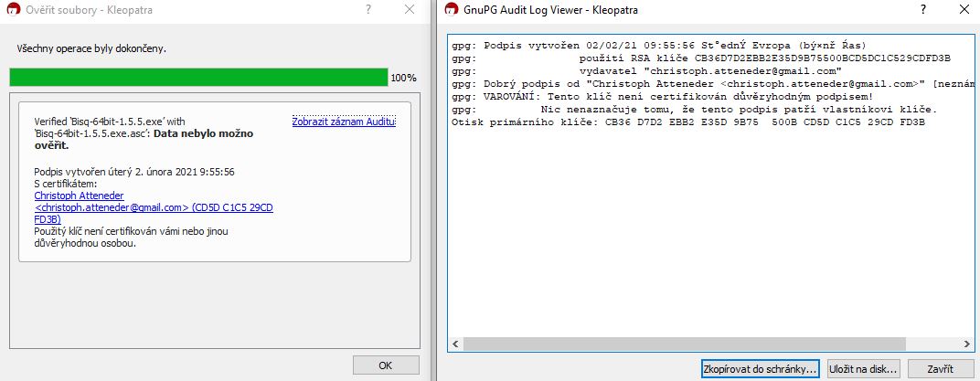The image size is (980, 381).
Task: Close the Ověřit soubory dialog window
Action: coord(410,10)
